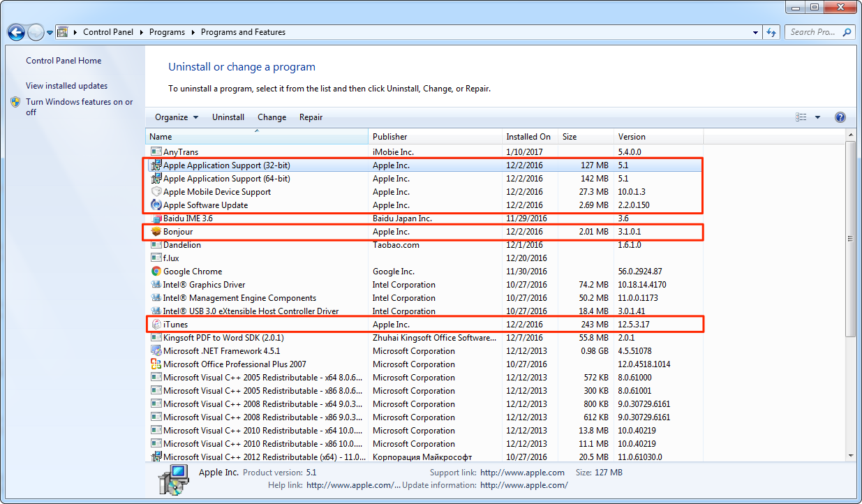This screenshot has height=504, width=862.
Task: Click the refresh button beside address bar
Action: click(x=772, y=32)
